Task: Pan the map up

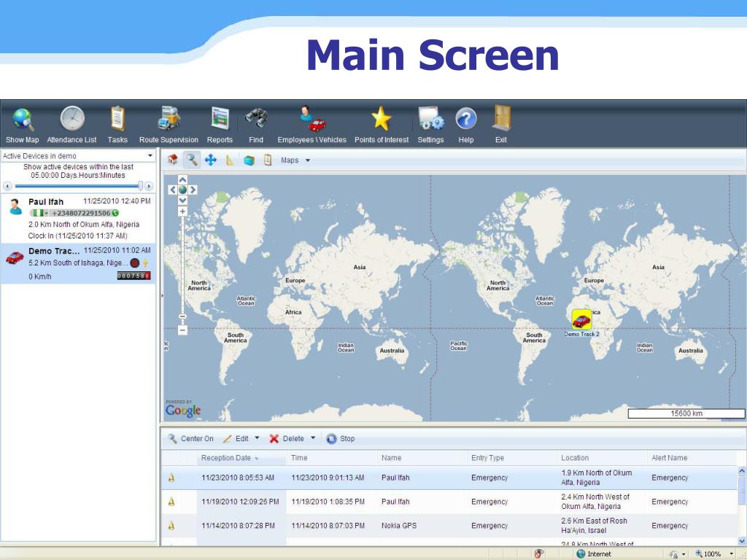Action: pyautogui.click(x=182, y=179)
